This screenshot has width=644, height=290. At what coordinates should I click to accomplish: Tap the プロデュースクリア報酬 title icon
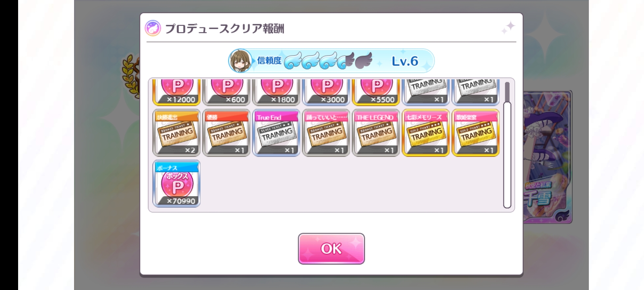153,28
